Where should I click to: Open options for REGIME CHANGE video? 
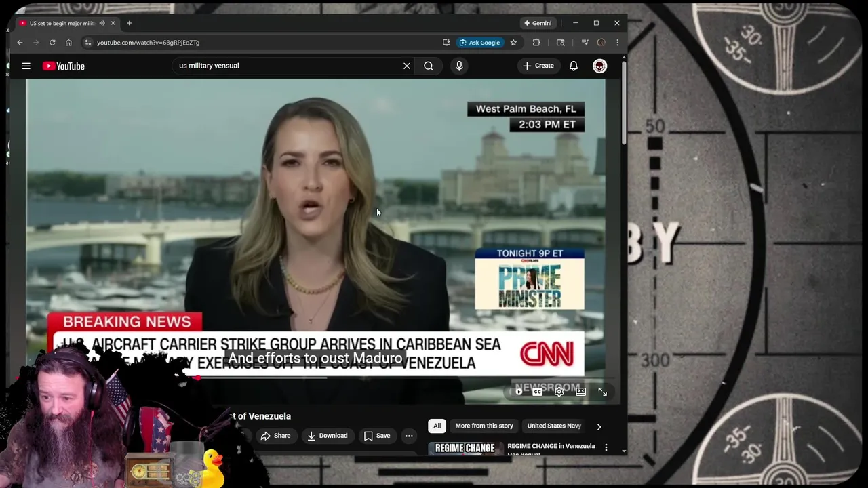tap(606, 448)
